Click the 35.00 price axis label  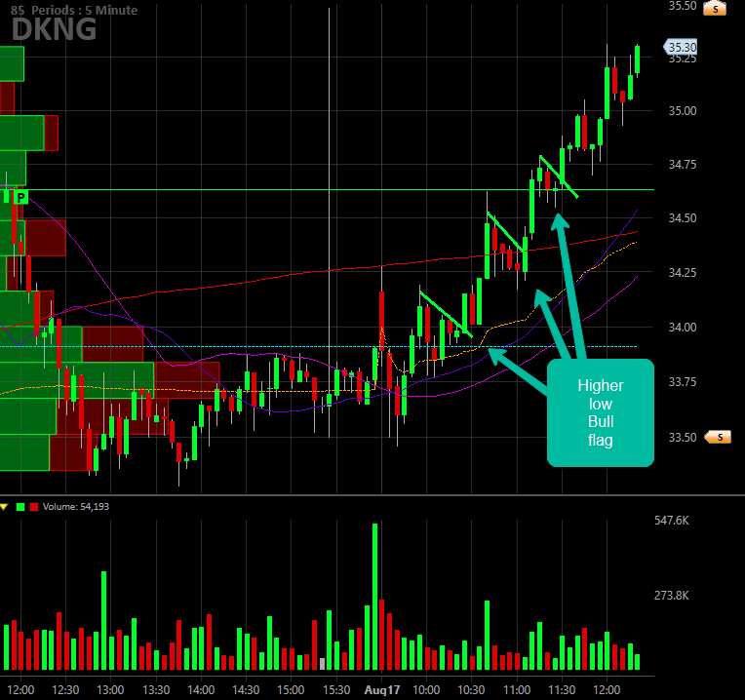coord(683,111)
